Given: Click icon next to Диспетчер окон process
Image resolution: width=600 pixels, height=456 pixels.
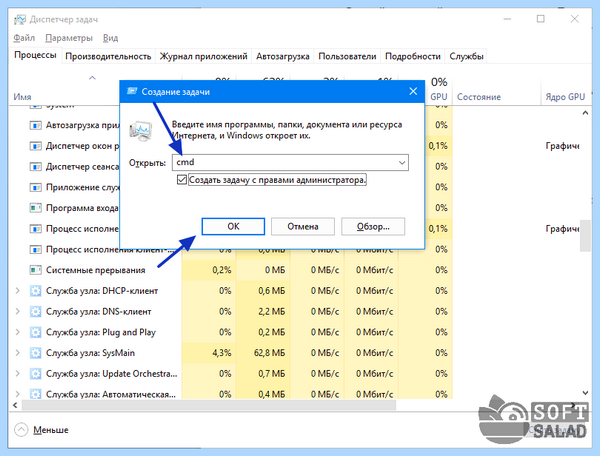Looking at the screenshot, I should point(36,146).
